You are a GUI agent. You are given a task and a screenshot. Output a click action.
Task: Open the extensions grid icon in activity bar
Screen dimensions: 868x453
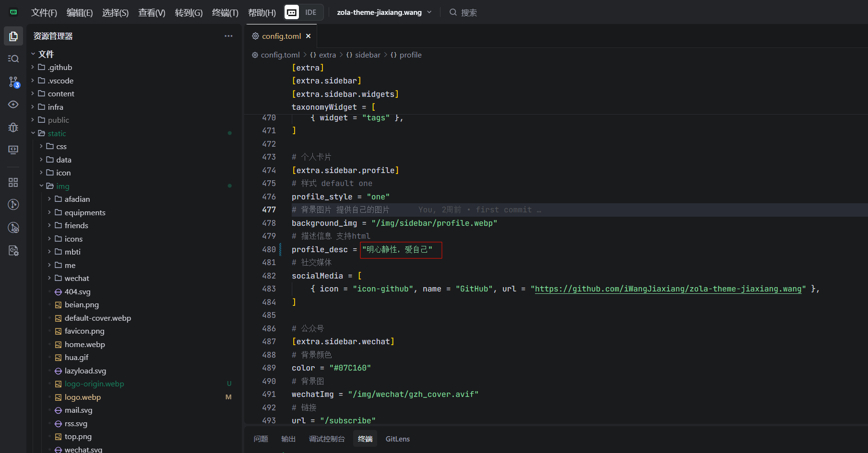coord(13,182)
